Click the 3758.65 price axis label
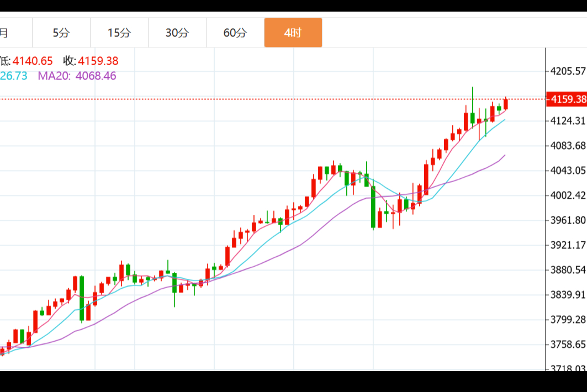 [x=568, y=345]
